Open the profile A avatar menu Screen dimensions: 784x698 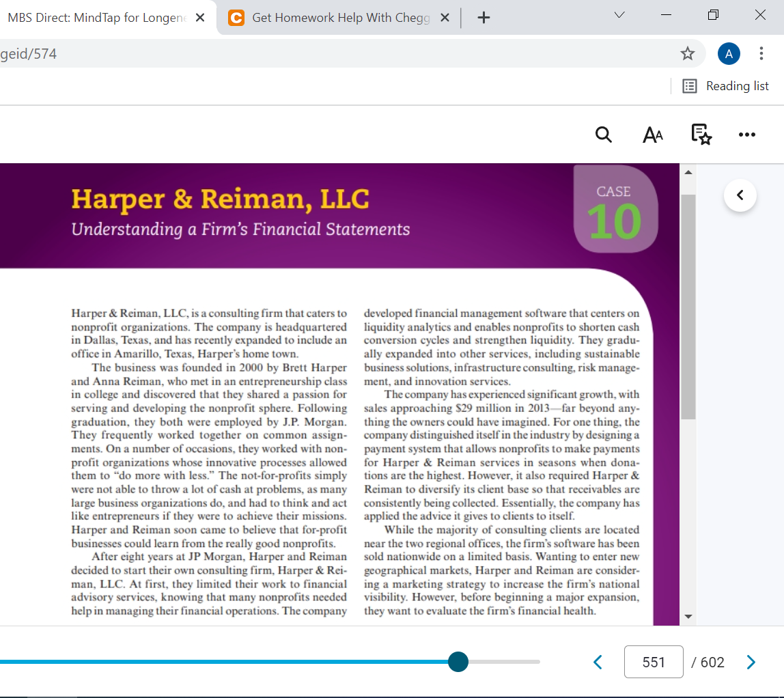(729, 53)
